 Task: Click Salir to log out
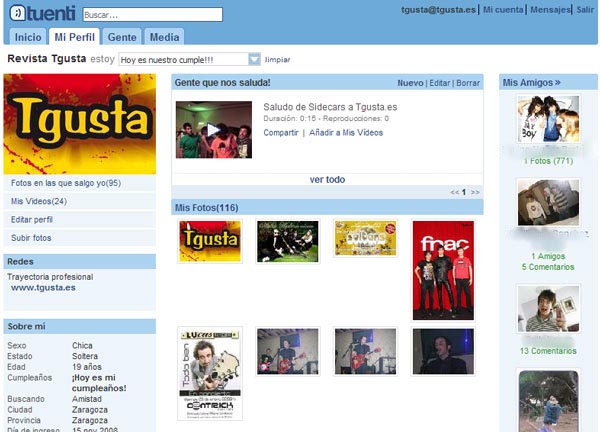584,9
